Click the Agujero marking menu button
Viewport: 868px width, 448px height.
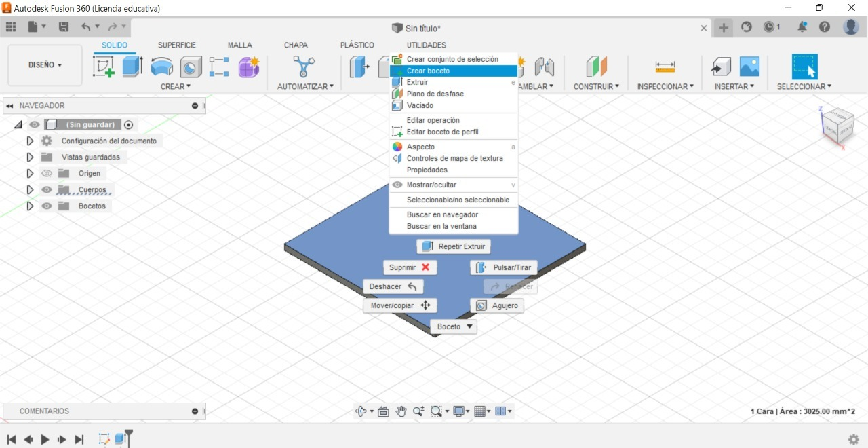497,305
